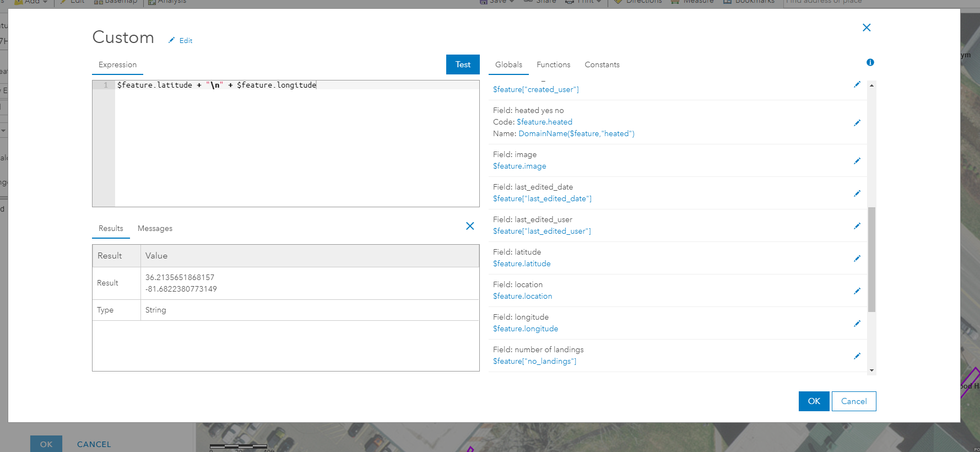Select the Expression tab
The image size is (980, 452).
pos(117,64)
